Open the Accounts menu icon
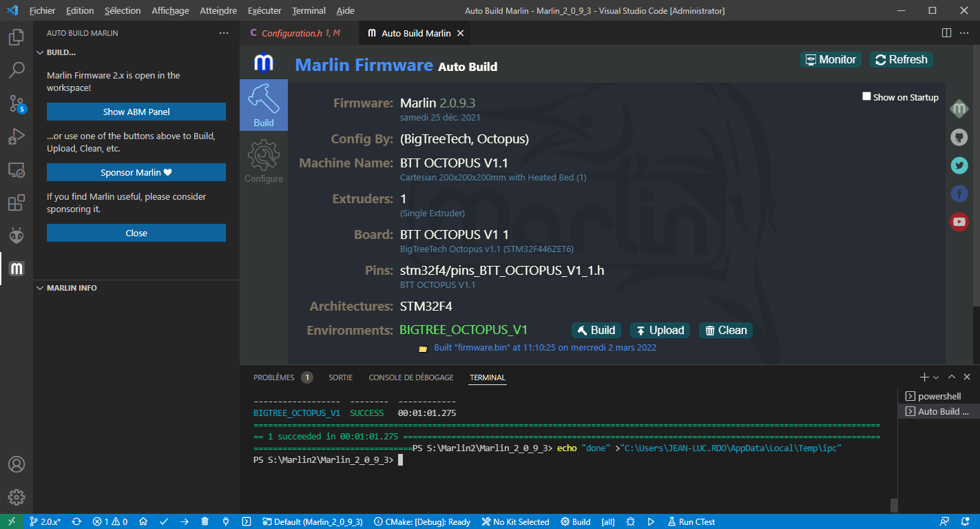Viewport: 980px width, 529px height. (x=17, y=464)
